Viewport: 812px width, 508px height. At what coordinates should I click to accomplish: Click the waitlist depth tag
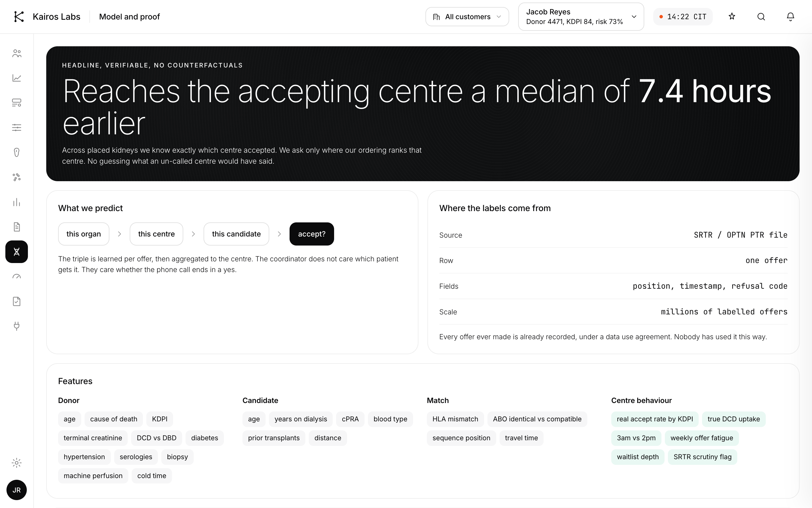638,457
